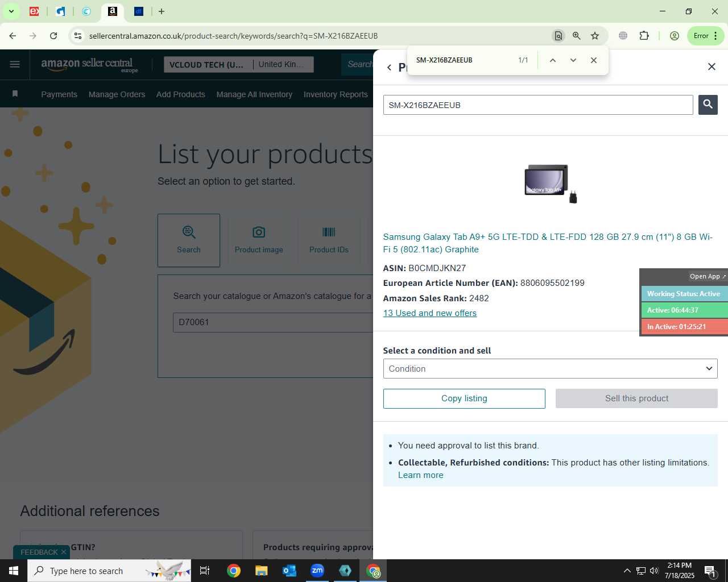Click the browser back arrow
The image size is (728, 582).
[x=13, y=36]
